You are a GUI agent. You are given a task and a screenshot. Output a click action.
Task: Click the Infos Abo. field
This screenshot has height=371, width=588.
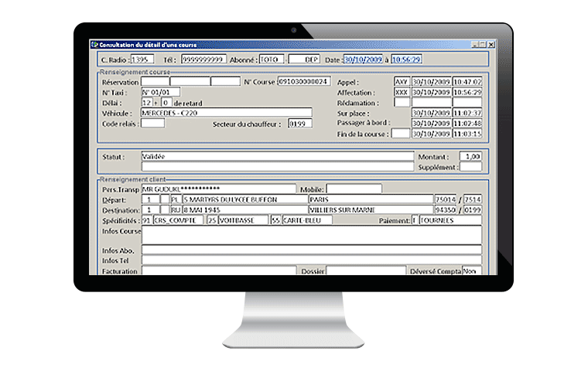pyautogui.click(x=312, y=250)
